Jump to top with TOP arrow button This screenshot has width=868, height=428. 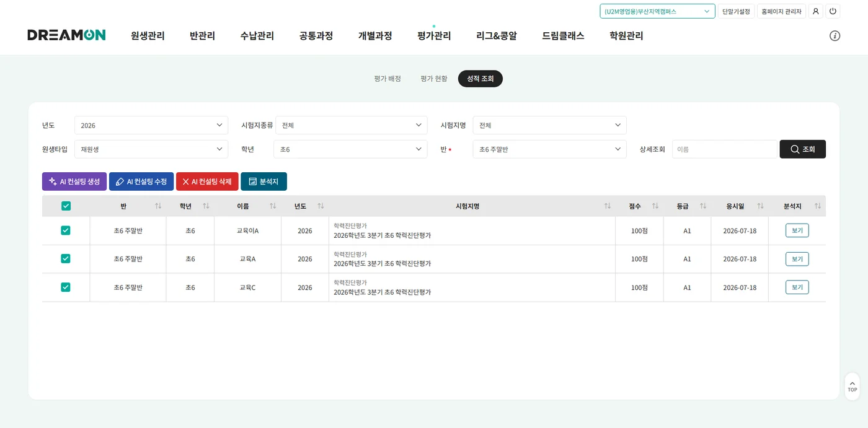(852, 387)
